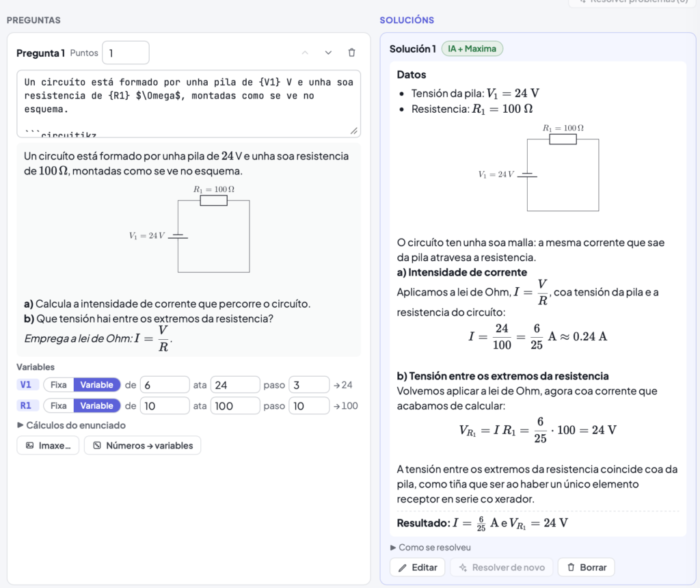
Task: Click the circuit diagram in solution
Action: tap(539, 168)
